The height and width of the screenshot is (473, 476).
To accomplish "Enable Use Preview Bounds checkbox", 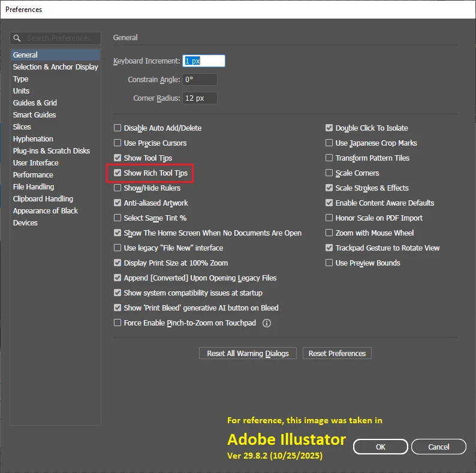I will [329, 263].
